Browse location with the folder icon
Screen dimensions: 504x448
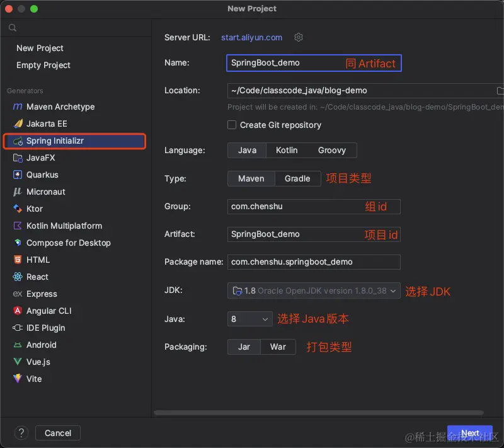click(x=500, y=91)
